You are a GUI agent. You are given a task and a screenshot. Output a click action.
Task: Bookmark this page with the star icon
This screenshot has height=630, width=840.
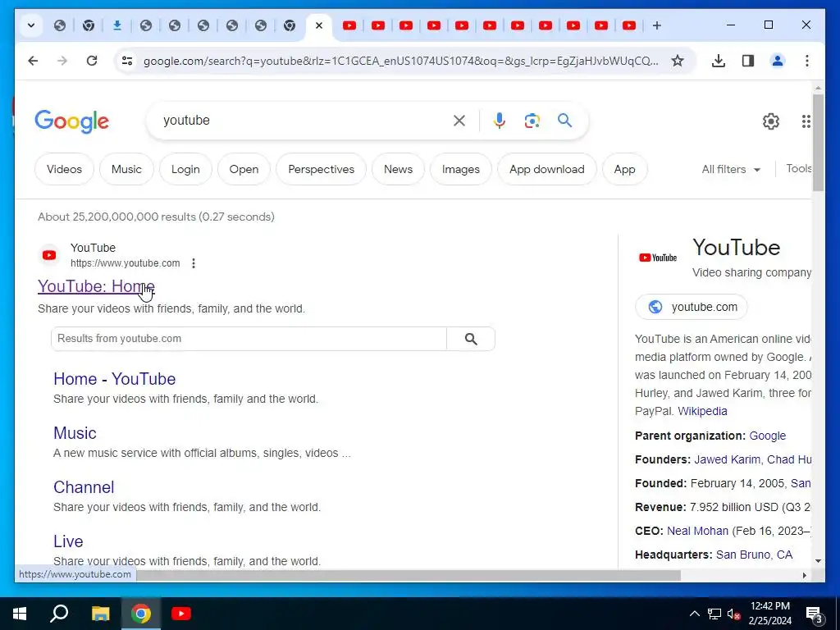[x=677, y=61]
